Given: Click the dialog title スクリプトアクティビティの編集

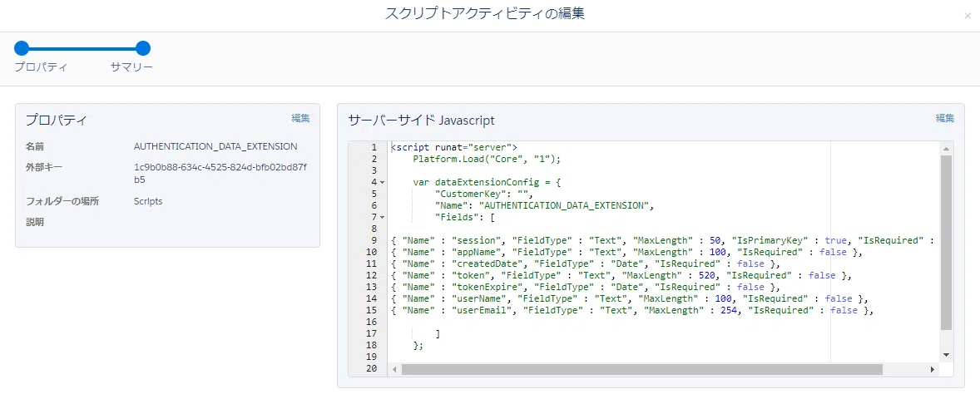Looking at the screenshot, I should coord(486,13).
